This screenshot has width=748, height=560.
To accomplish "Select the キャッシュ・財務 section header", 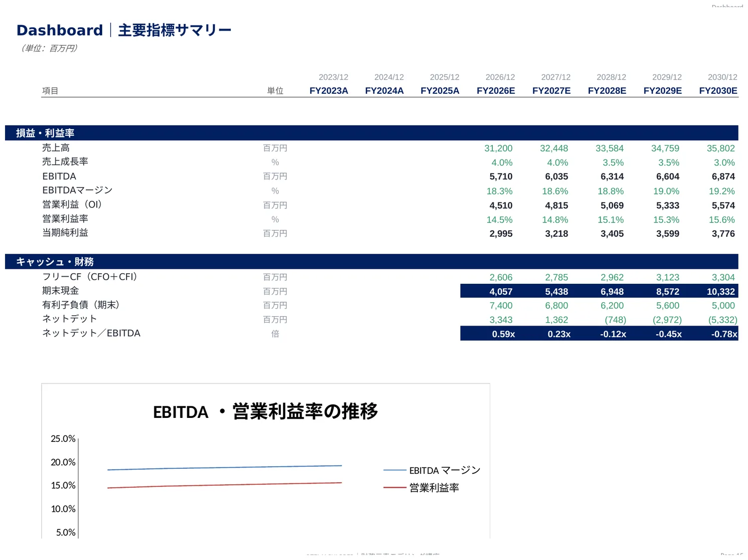I will pyautogui.click(x=372, y=262).
